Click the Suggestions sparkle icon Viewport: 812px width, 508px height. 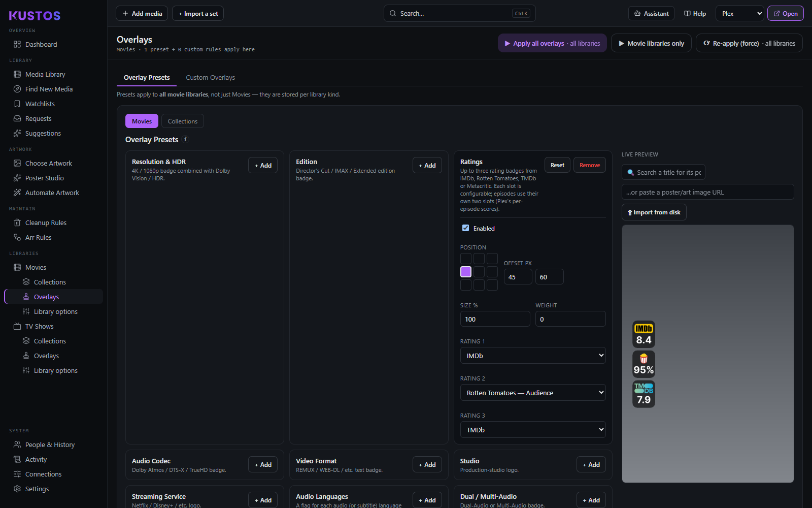tap(17, 133)
